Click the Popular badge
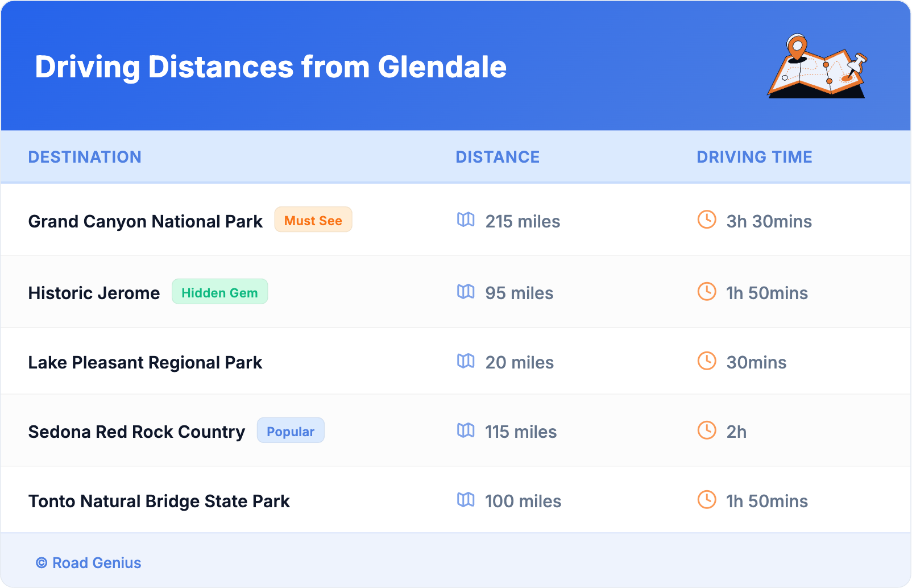Screen dimensions: 912x588 point(291,431)
